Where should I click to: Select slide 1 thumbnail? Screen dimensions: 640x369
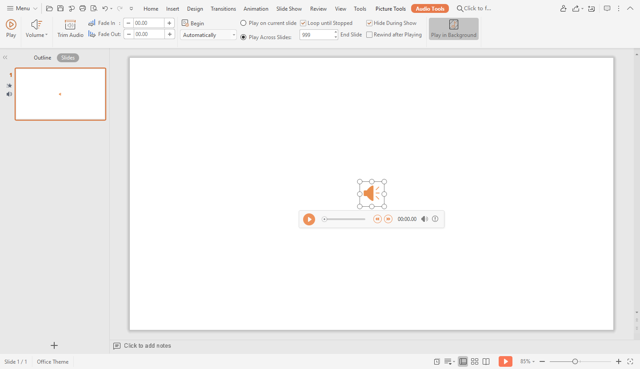coord(60,94)
